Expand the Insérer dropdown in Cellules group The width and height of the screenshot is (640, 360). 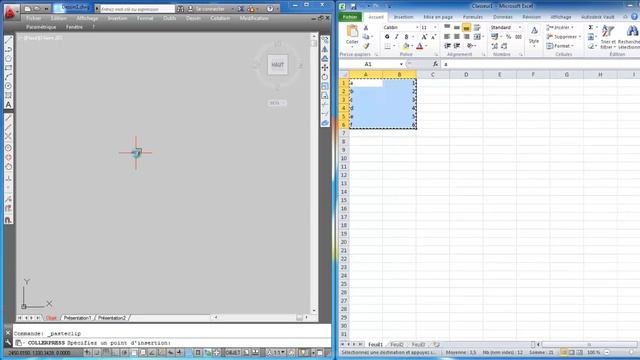click(572, 27)
